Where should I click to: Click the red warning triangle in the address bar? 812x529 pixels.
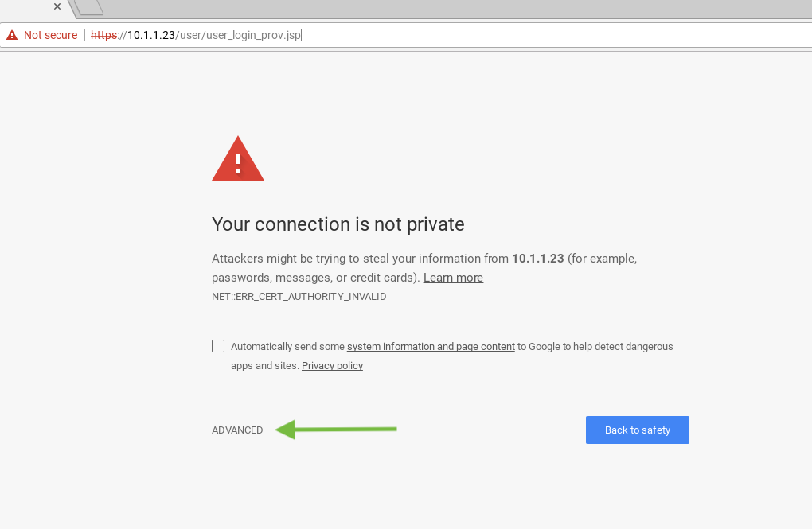click(12, 35)
